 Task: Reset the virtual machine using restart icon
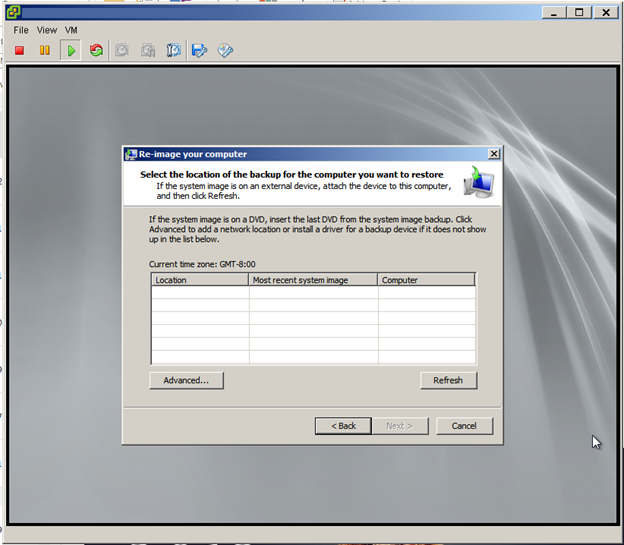(x=96, y=51)
